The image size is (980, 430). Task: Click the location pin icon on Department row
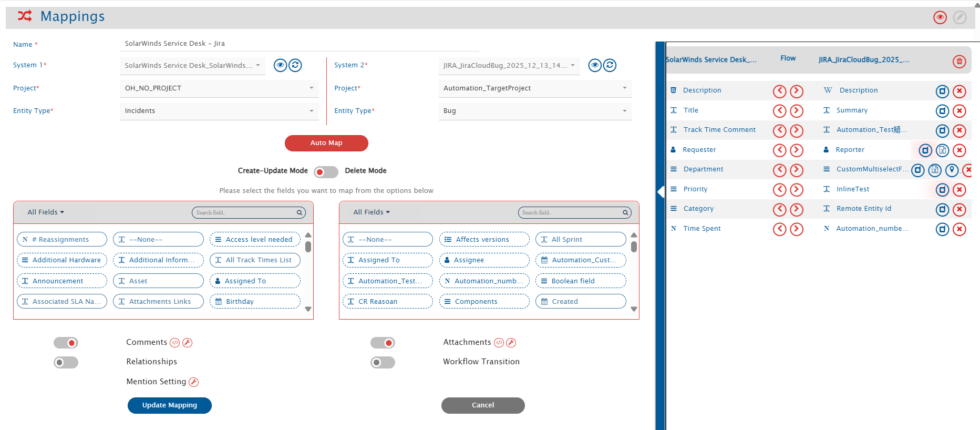[952, 170]
